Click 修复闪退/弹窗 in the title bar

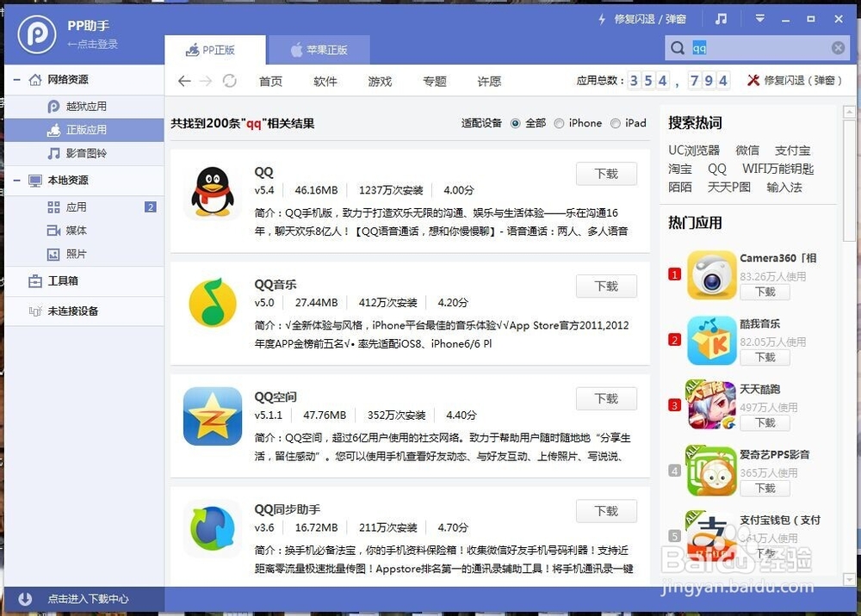coord(650,19)
